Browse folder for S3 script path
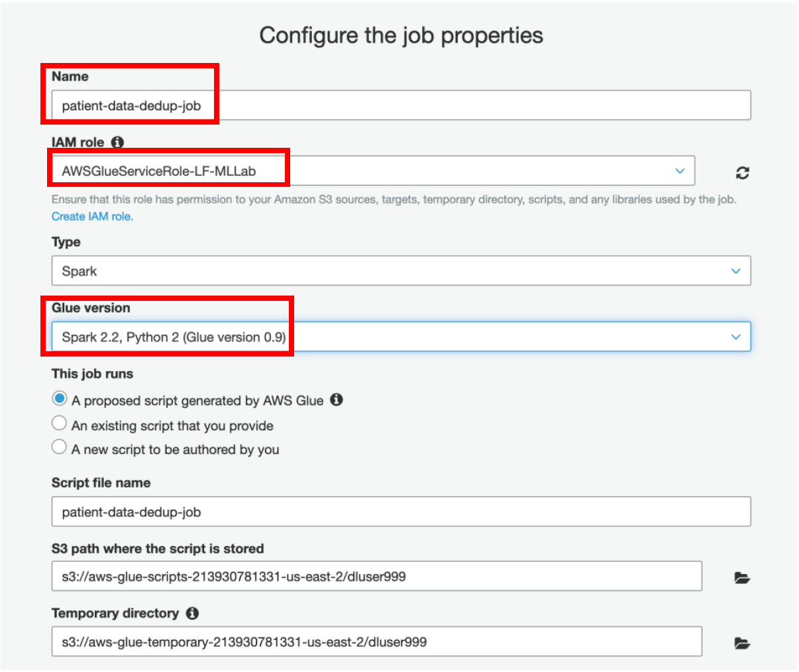 click(x=742, y=577)
